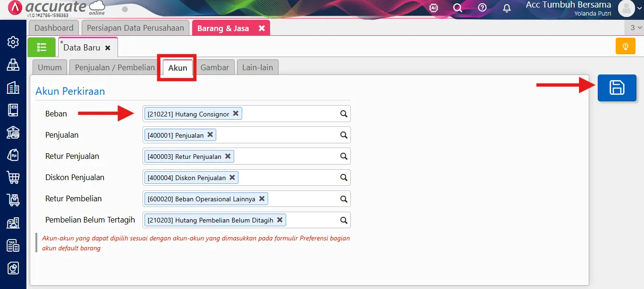The image size is (644, 289).
Task: Remove the Hutang Consignor account tag
Action: (x=236, y=114)
